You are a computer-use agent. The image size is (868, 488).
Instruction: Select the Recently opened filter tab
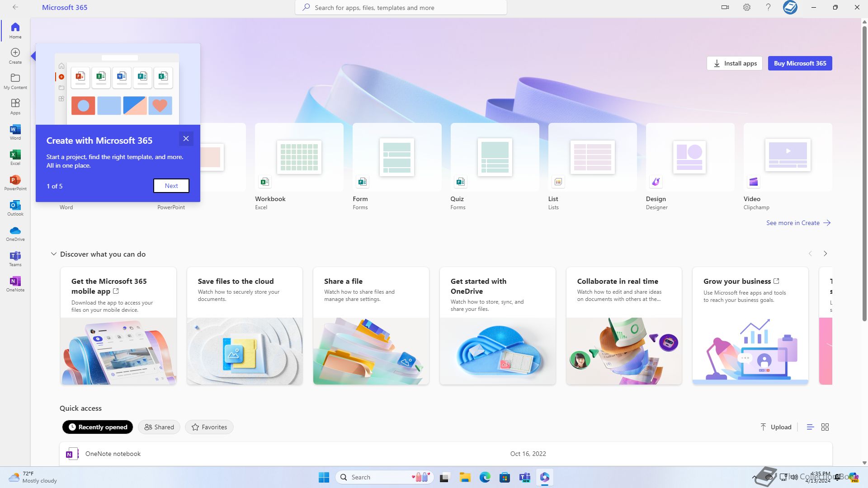tap(98, 427)
